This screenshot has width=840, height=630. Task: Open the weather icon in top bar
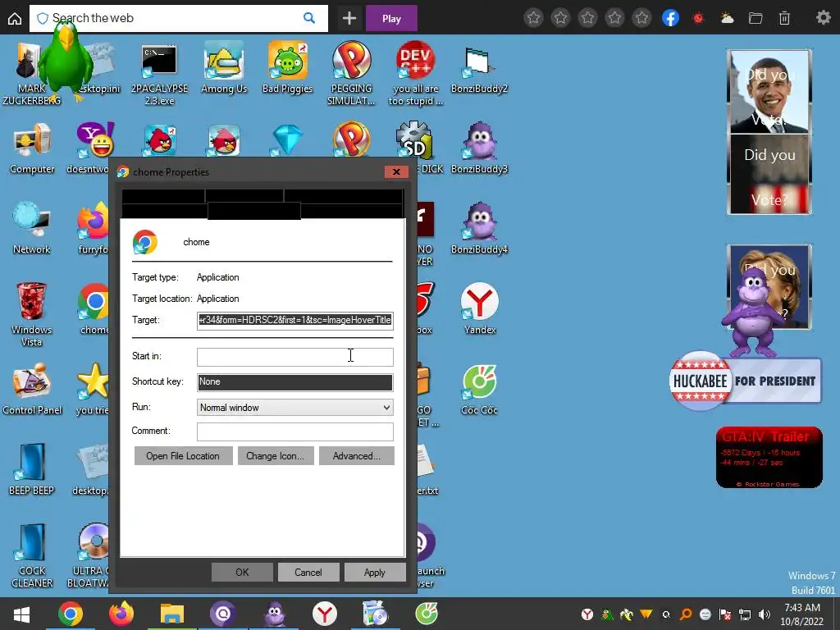727,19
